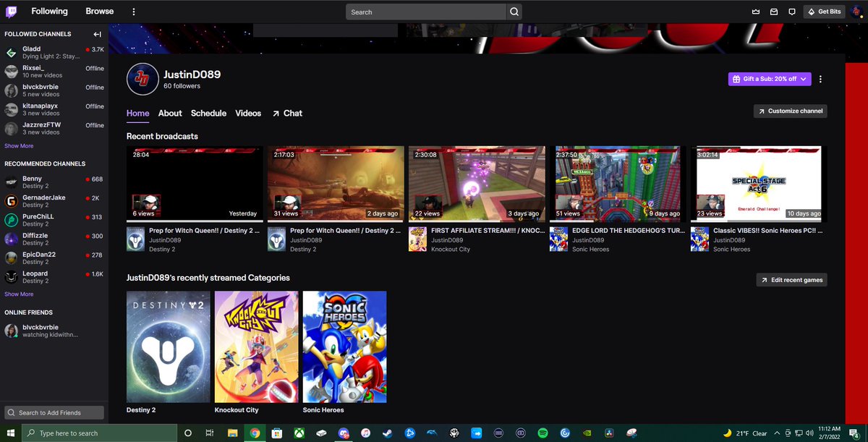Open Benny recommended channel
The image size is (868, 442).
(54, 182)
